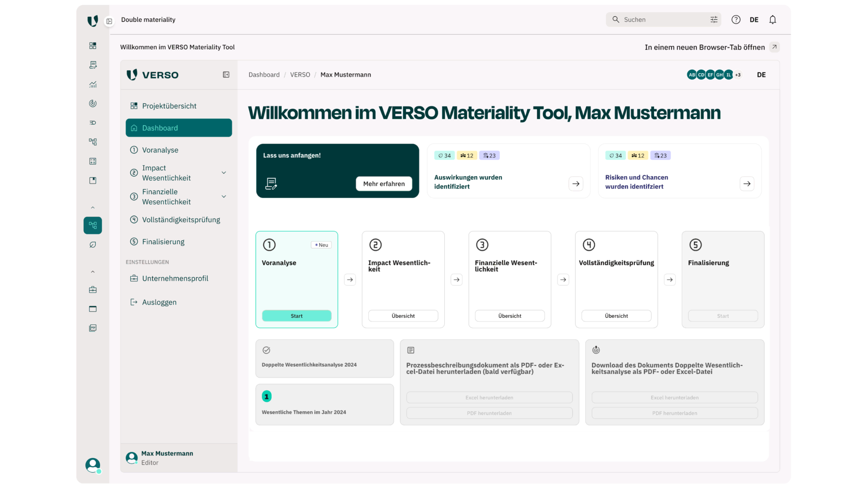Open tool in new browser tab icon

pyautogui.click(x=774, y=47)
